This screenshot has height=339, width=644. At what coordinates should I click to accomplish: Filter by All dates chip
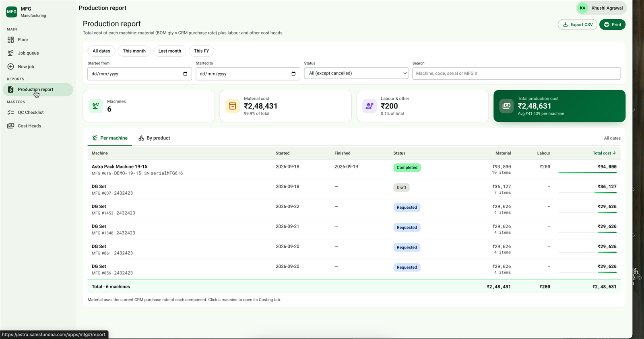(101, 51)
